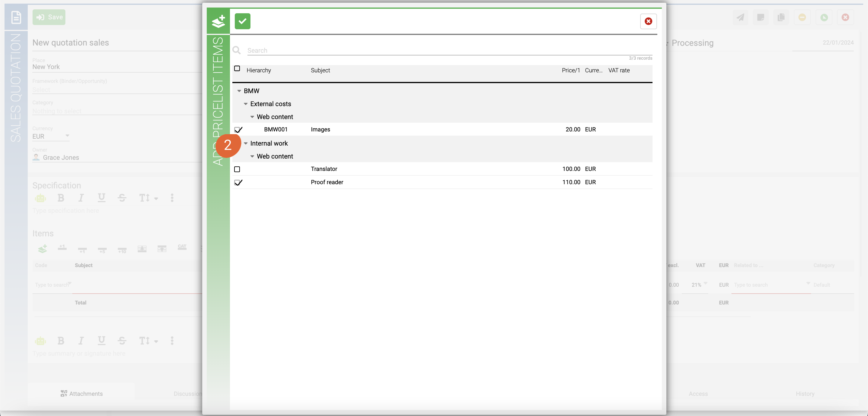Switch to the History tab

(805, 393)
